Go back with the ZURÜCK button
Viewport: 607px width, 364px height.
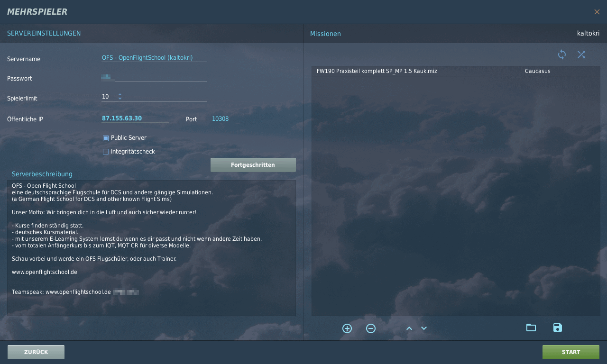(x=36, y=352)
